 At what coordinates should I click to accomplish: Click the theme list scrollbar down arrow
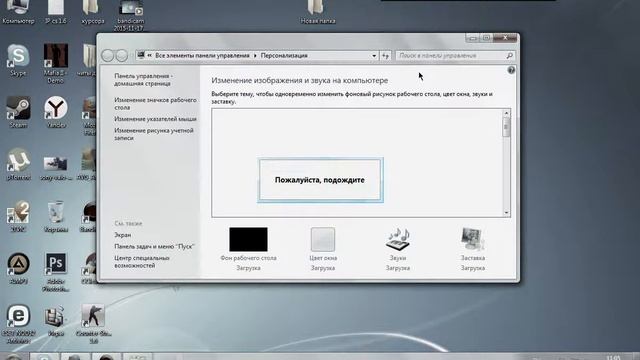(x=506, y=213)
